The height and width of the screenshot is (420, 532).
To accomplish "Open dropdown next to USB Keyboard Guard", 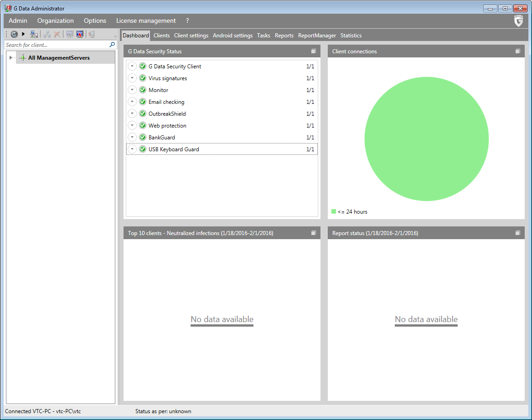I will tap(132, 149).
